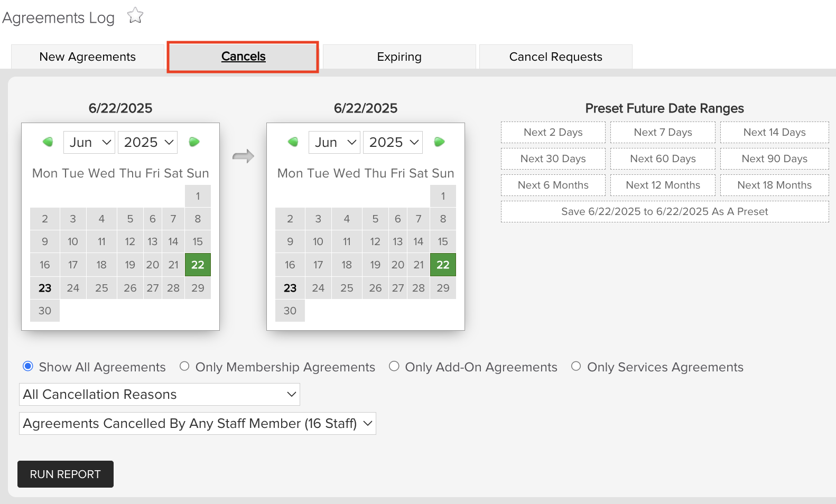Go to previous month in end calendar
The height and width of the screenshot is (504, 836).
[293, 142]
